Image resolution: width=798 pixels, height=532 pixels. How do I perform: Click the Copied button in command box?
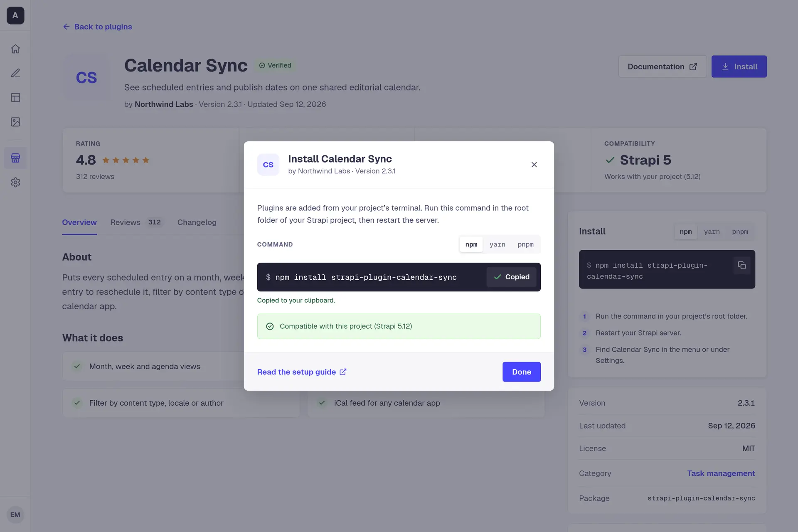pos(511,277)
